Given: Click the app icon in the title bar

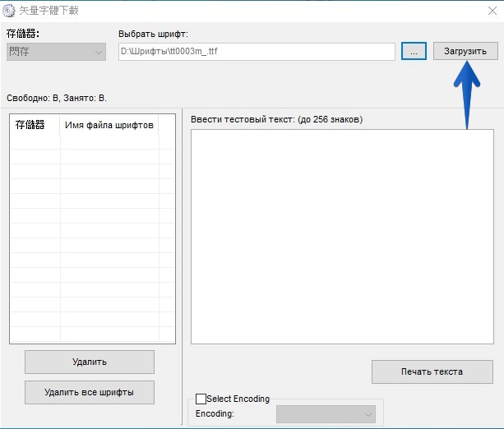Looking at the screenshot, I should 10,10.
